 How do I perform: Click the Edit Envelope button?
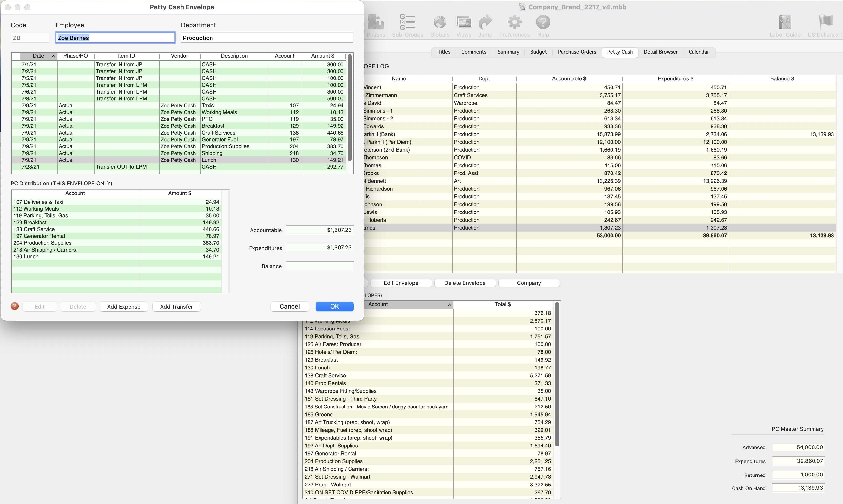[x=401, y=283]
